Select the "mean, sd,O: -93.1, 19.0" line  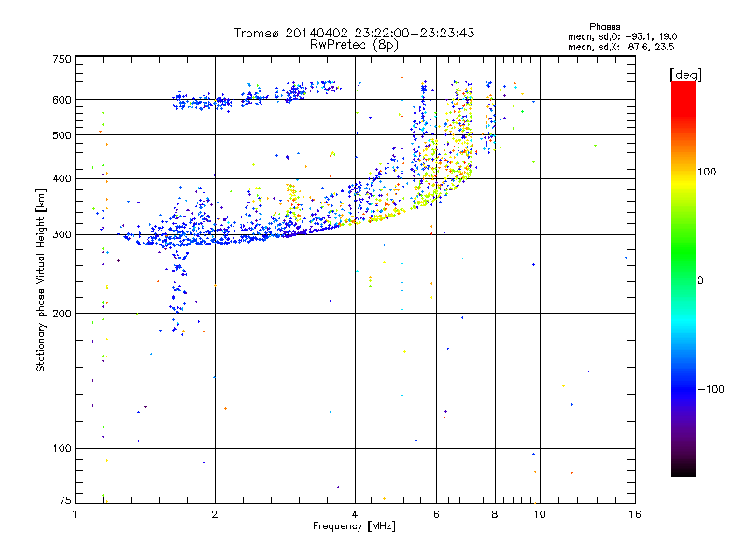pos(622,36)
